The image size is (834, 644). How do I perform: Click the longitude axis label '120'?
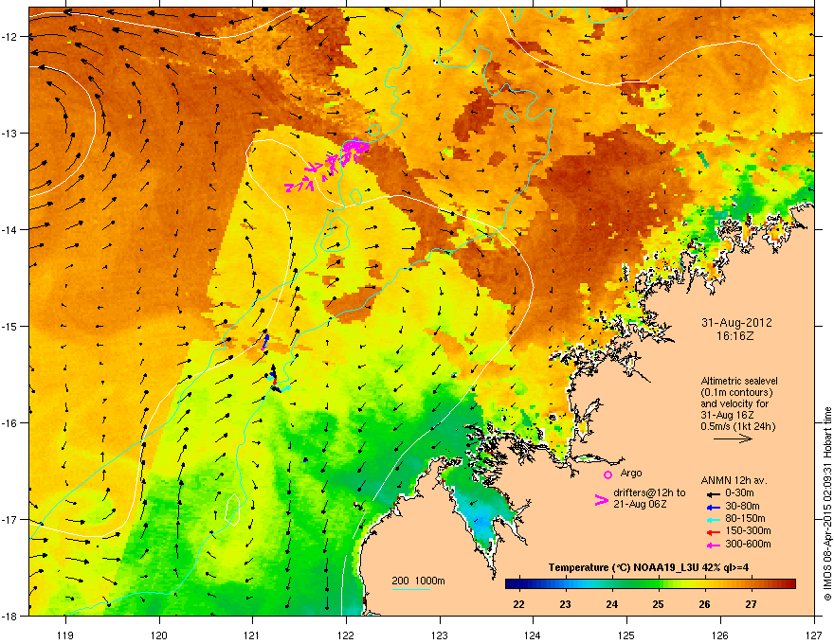tap(159, 635)
